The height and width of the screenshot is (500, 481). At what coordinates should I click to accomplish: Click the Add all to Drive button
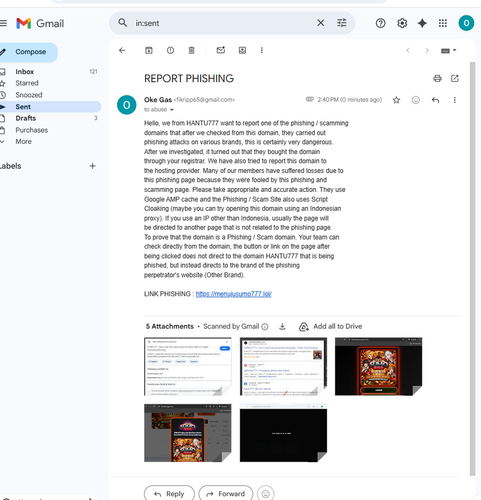coord(330,327)
